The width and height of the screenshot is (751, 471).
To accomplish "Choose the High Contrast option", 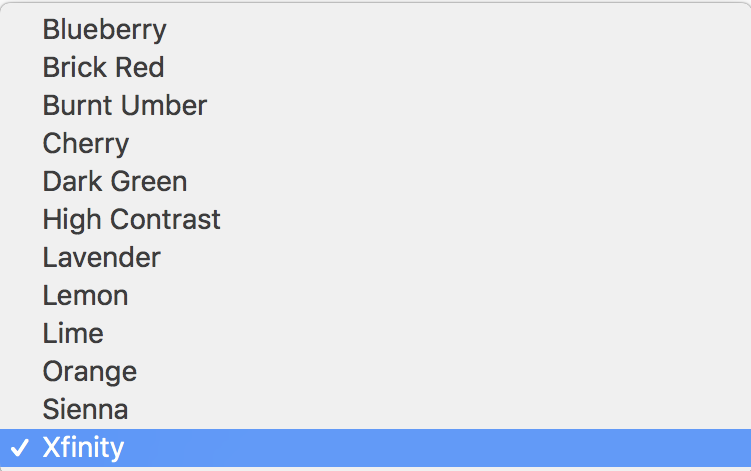I will click(131, 219).
